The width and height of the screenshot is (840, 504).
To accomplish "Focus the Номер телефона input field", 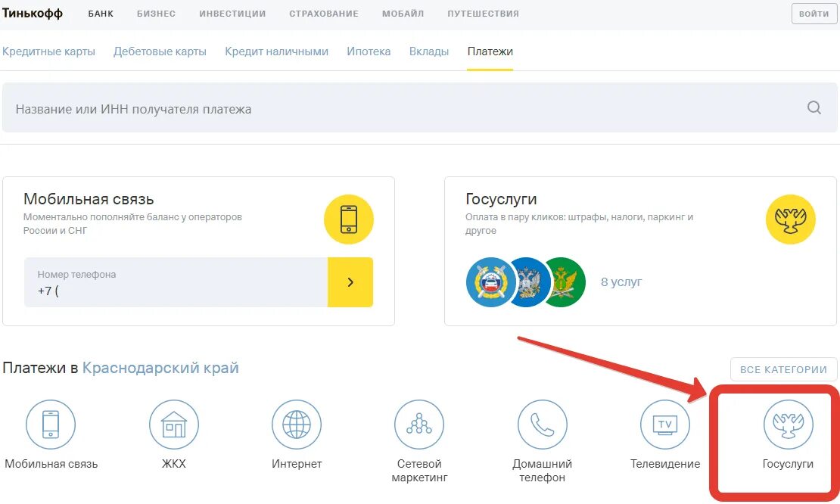I will click(176, 282).
